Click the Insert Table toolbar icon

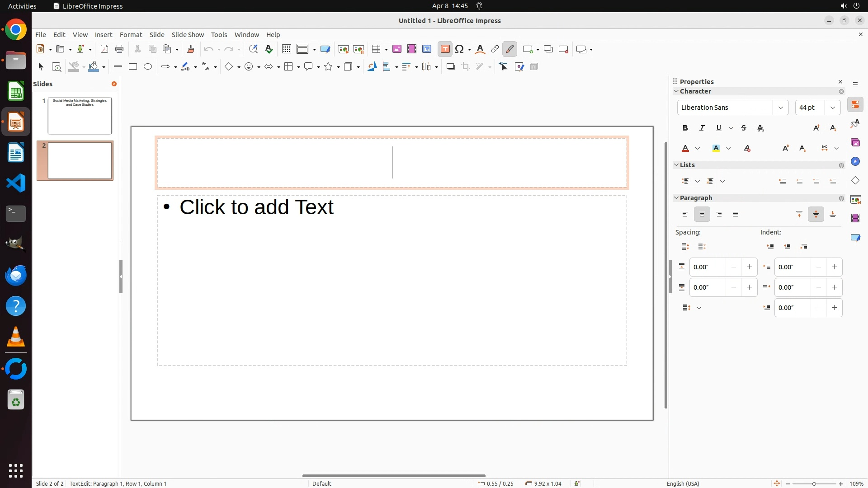pos(376,49)
